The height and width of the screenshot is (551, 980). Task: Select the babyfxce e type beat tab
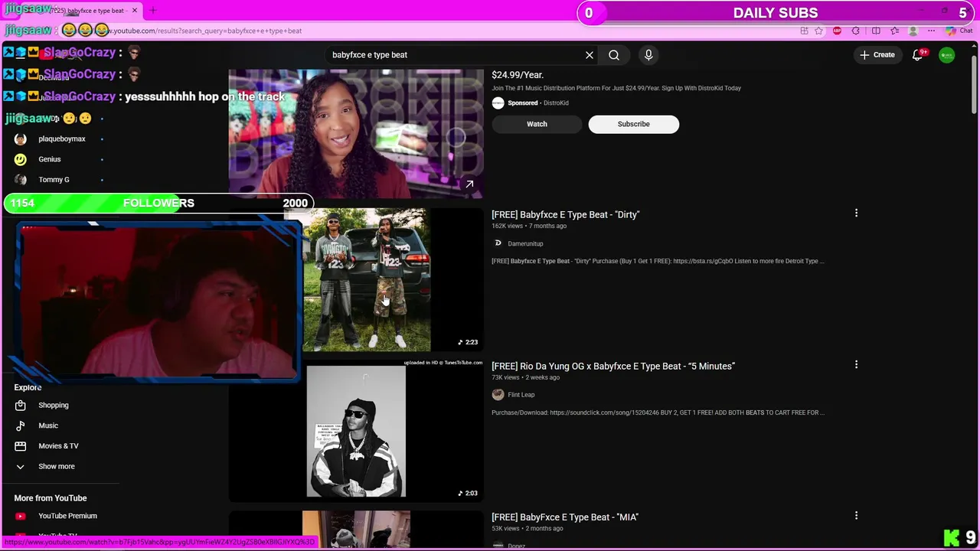(88, 11)
